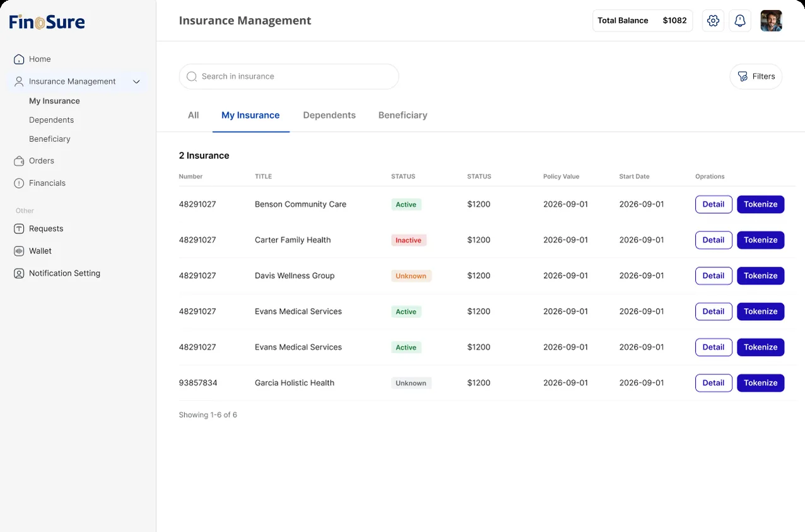Select the My Insurance tab
Viewport: 805px width, 532px height.
pyautogui.click(x=250, y=115)
